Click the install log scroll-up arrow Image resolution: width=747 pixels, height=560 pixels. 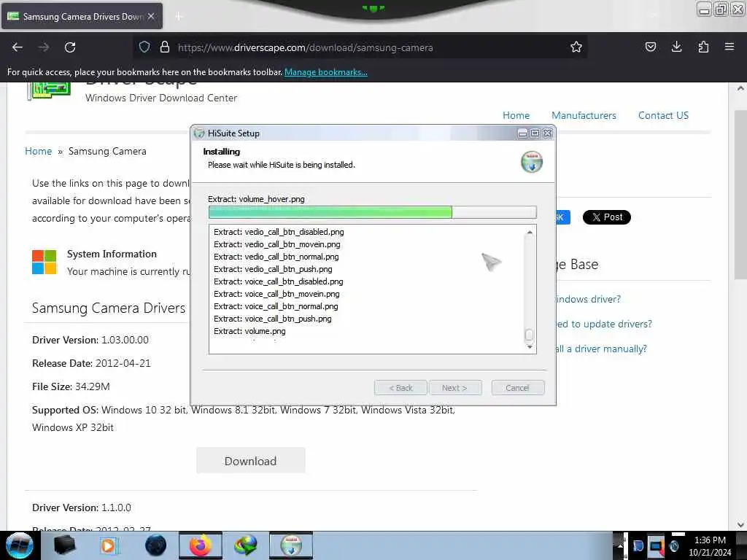pyautogui.click(x=530, y=233)
